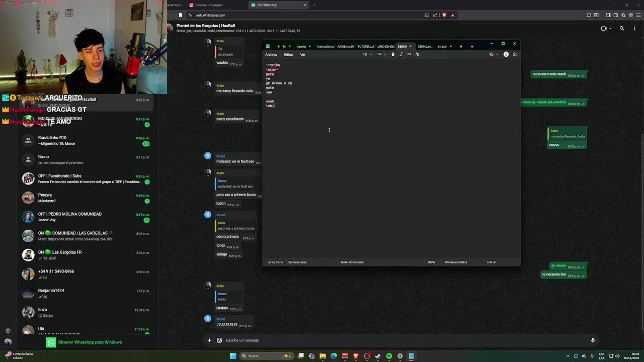Screen dimensions: 644x362
Task: Click the WhatsApp attach plus icon
Action: 209,340
